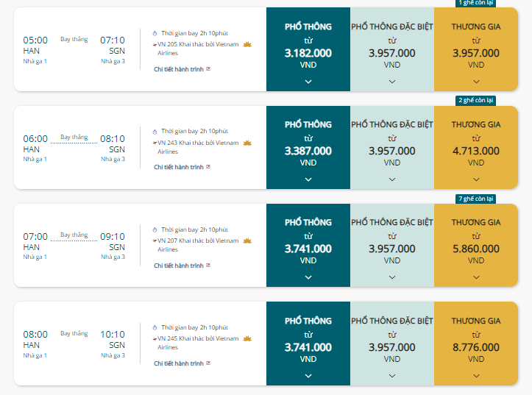Click external link icon on the 08:00 flight
Screen dimensions: 532x395
(x=208, y=363)
